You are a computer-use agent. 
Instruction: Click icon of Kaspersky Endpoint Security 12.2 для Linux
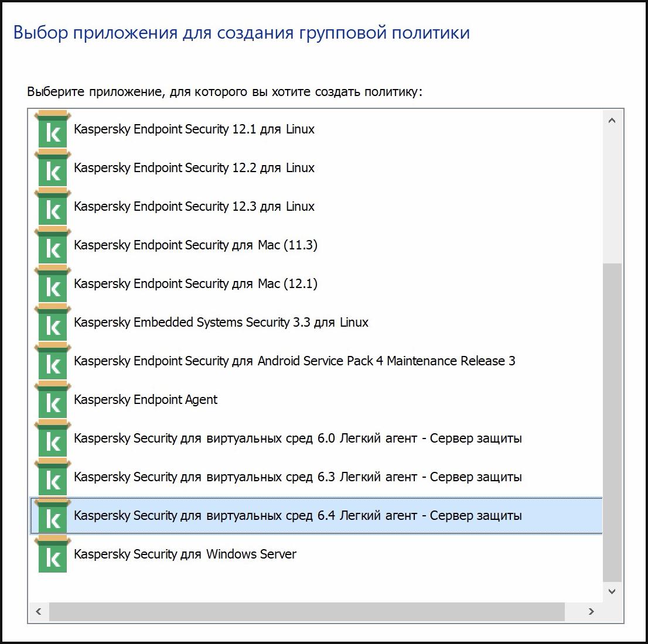click(53, 167)
